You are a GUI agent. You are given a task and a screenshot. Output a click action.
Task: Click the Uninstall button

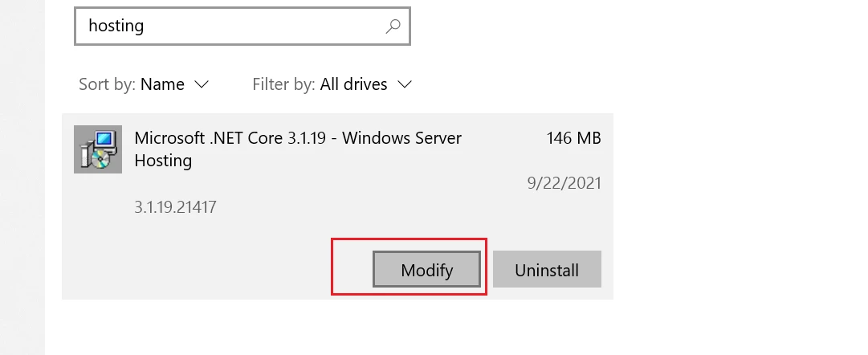pos(547,270)
